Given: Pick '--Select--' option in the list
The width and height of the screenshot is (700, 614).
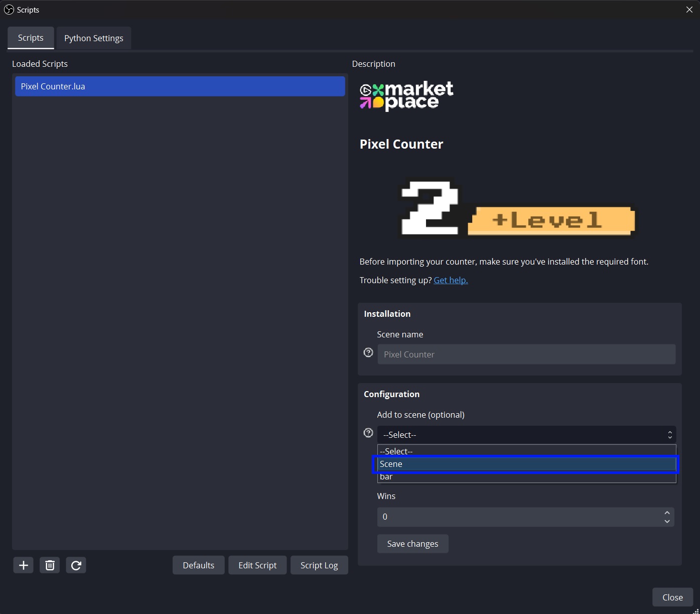Looking at the screenshot, I should pos(526,451).
